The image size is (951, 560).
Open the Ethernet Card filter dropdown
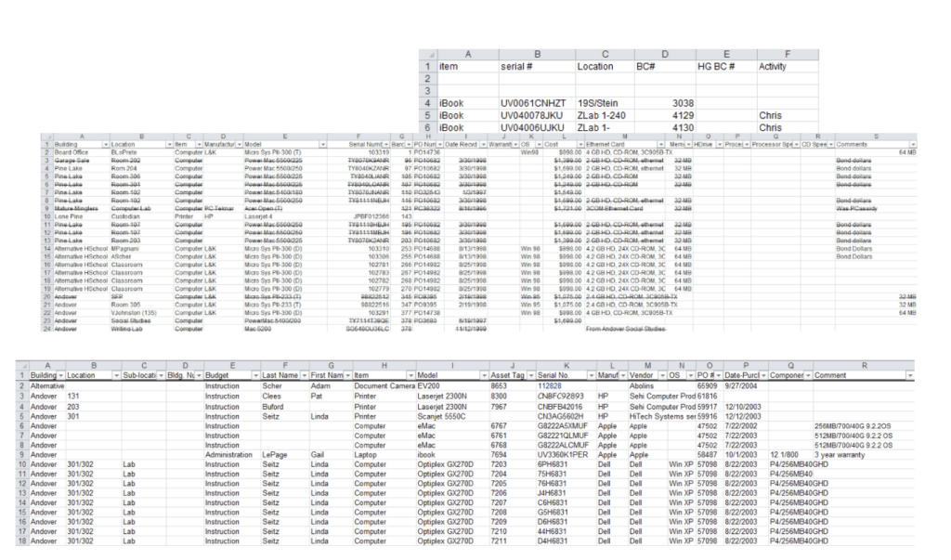(660, 144)
